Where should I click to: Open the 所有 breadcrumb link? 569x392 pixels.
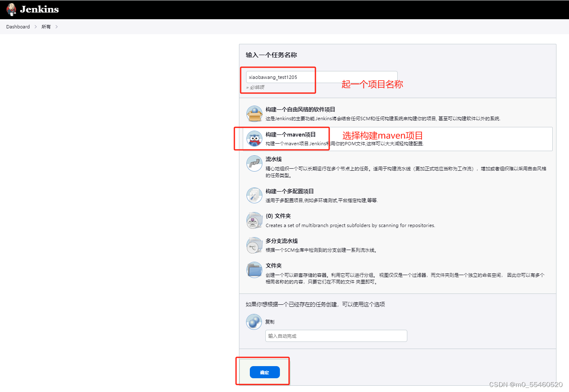point(46,27)
